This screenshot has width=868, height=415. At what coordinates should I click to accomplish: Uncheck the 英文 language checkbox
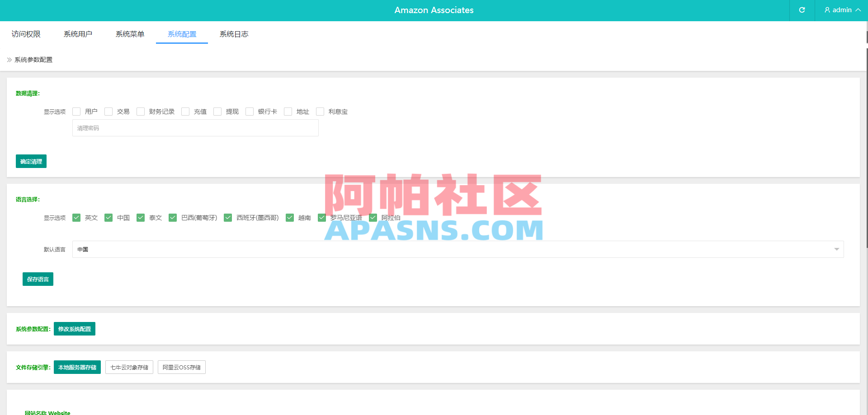pos(76,218)
